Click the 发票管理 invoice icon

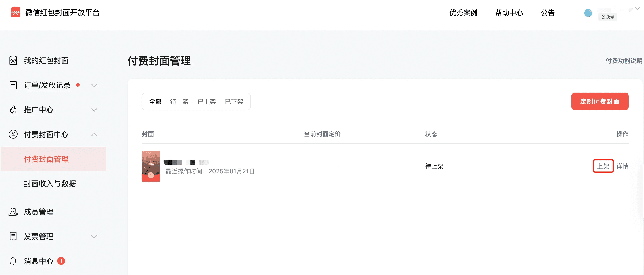pyautogui.click(x=13, y=236)
